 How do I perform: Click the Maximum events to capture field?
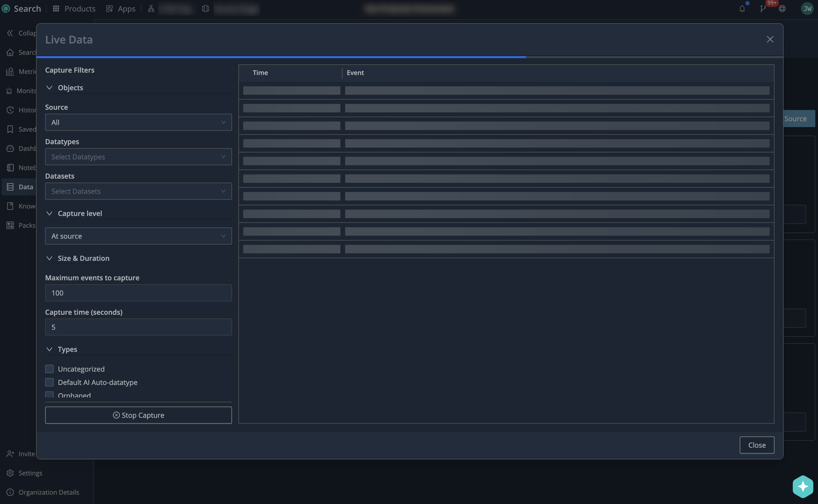tap(138, 293)
